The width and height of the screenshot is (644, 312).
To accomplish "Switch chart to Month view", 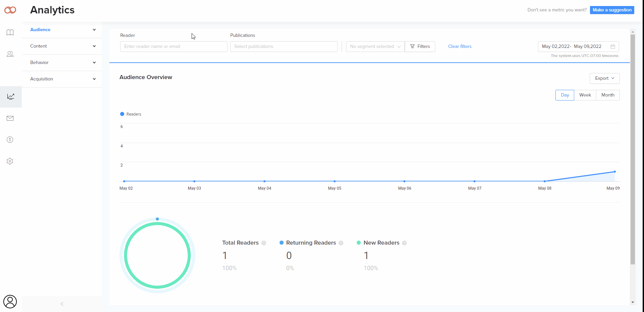I will [608, 95].
